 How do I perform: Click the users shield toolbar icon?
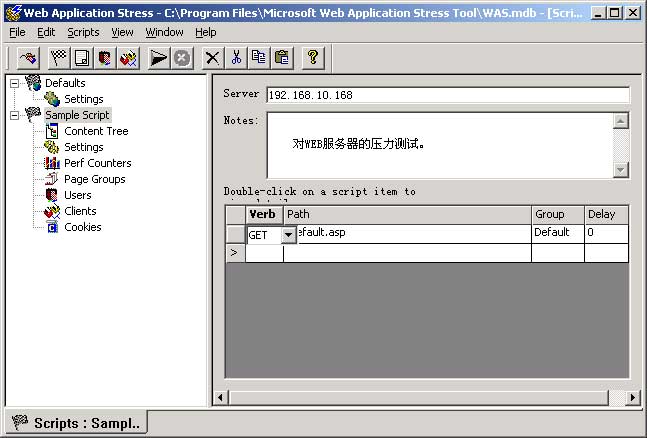[x=105, y=58]
